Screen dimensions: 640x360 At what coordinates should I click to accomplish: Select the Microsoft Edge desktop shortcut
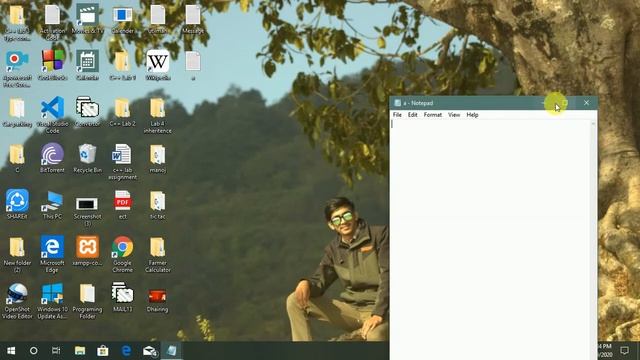(x=52, y=255)
